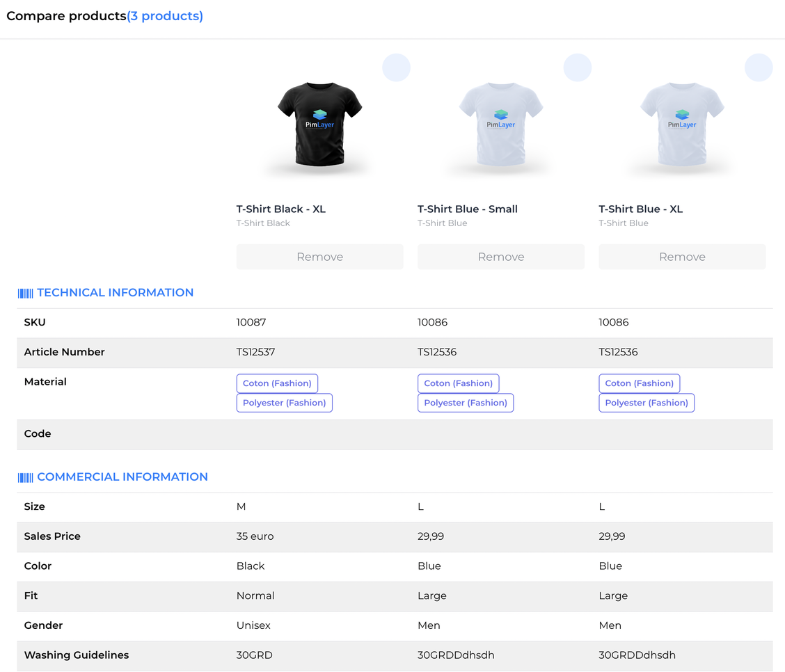This screenshot has width=785, height=672.
Task: Select the Coton (Fashion) tag for T-Shirt Black
Action: pos(277,383)
